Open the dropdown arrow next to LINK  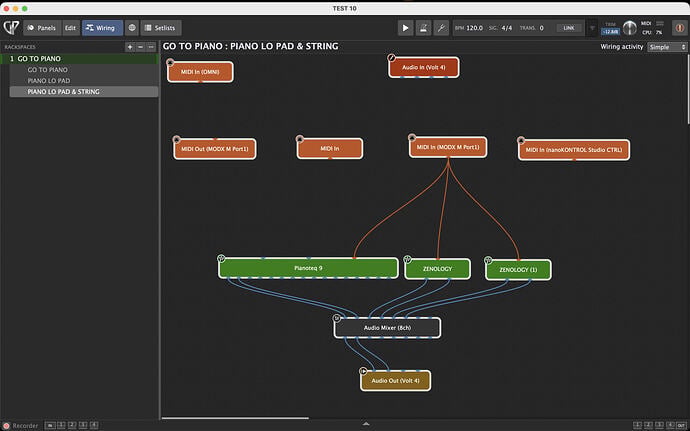pos(592,28)
